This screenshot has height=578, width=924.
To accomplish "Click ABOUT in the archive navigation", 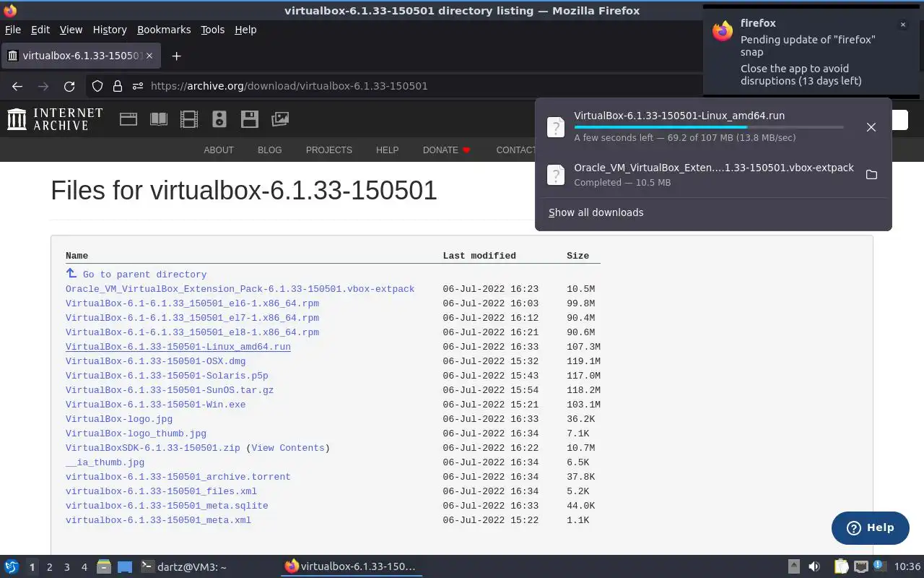I will [219, 150].
